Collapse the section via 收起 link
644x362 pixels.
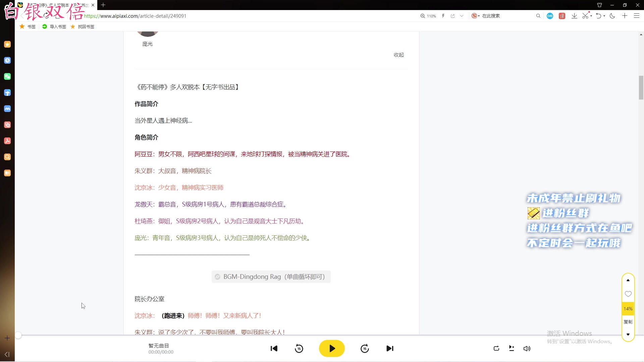[x=398, y=55]
